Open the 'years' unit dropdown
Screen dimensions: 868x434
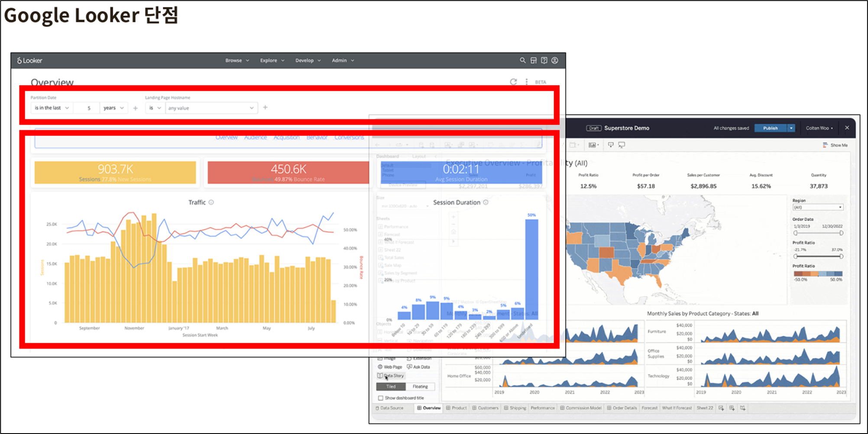point(114,108)
